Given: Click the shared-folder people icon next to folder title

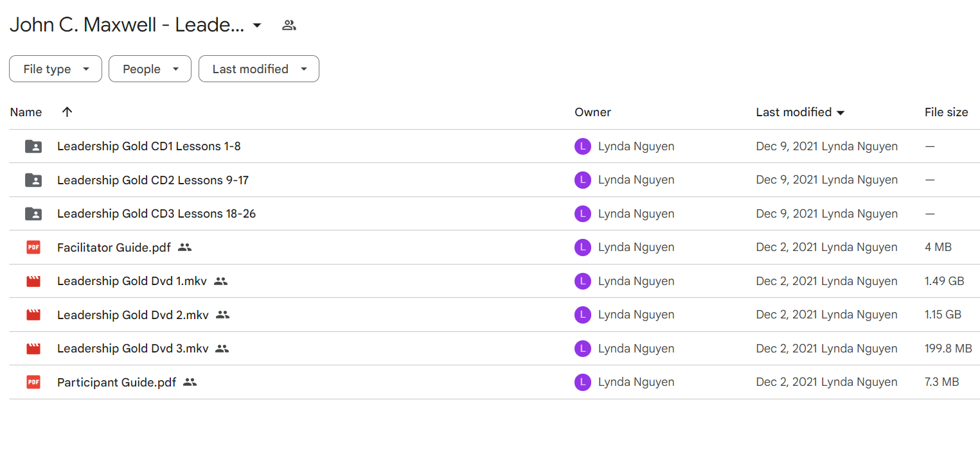Looking at the screenshot, I should coord(289,26).
